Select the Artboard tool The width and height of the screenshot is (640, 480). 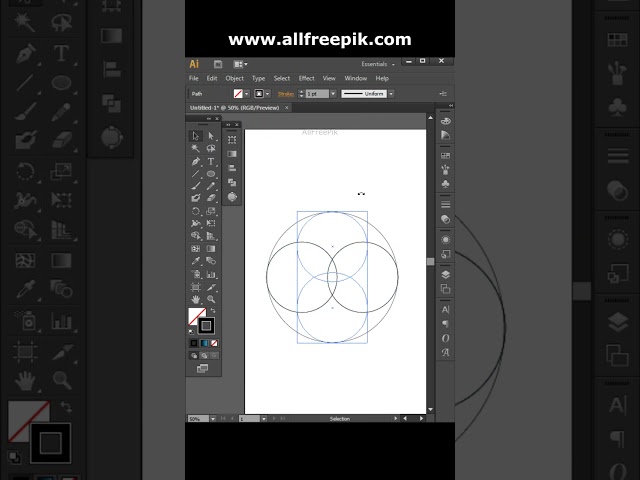coord(196,287)
